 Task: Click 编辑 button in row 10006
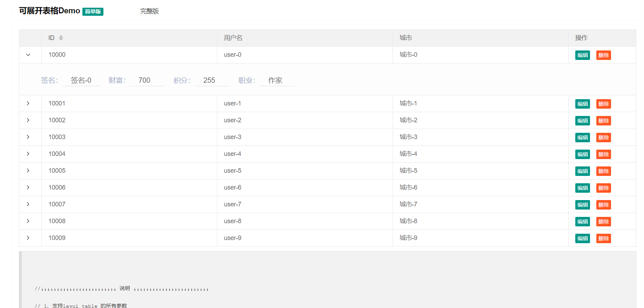click(582, 188)
